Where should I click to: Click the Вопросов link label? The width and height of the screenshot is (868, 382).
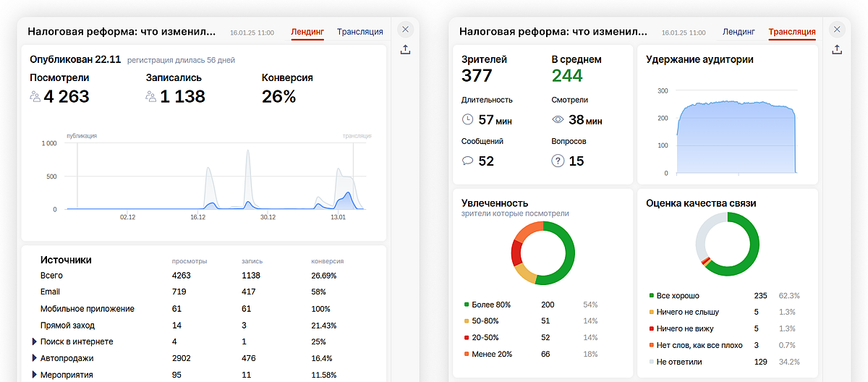click(x=569, y=142)
